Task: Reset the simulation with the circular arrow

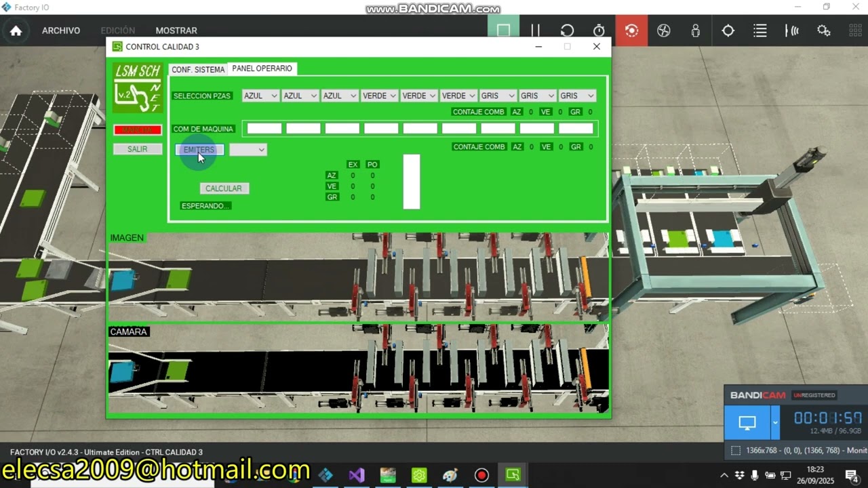Action: pos(567,30)
